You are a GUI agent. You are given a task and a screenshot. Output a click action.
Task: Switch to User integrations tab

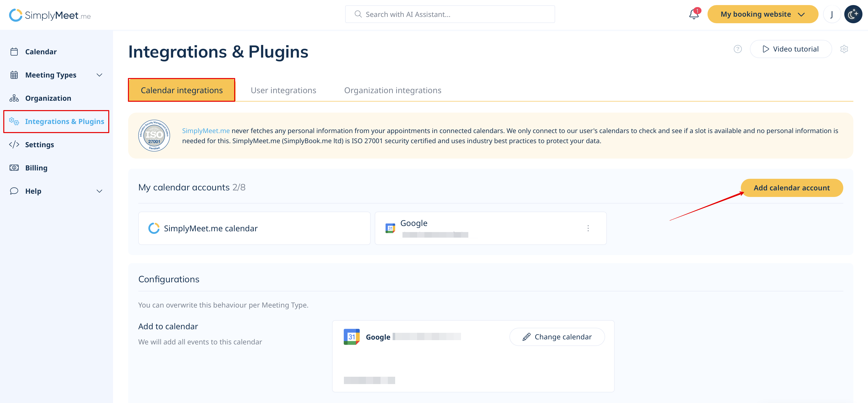[x=283, y=90]
